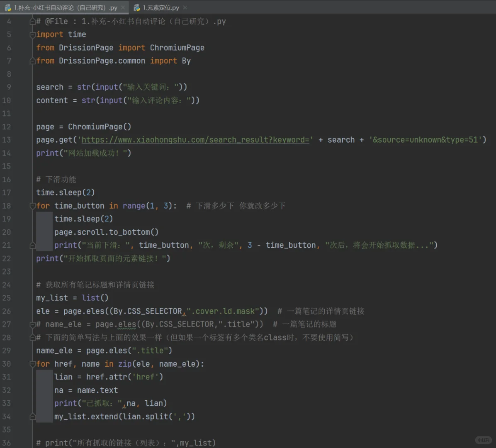Click the '&source=unknown&type=51' string
The height and width of the screenshot is (448, 496).
[x=425, y=140]
